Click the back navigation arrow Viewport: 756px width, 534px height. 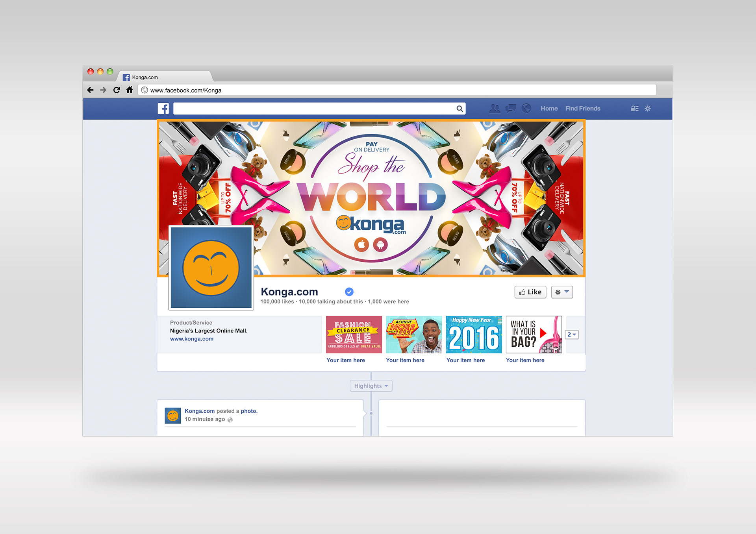tap(91, 90)
